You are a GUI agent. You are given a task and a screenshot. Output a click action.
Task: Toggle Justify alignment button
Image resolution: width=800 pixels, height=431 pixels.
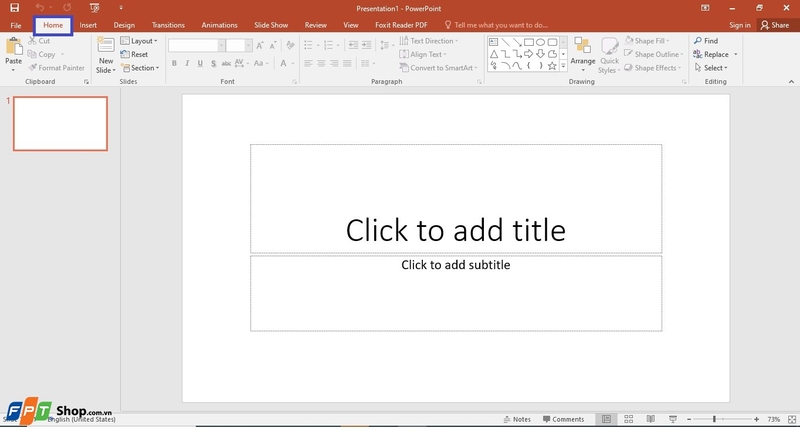(347, 63)
